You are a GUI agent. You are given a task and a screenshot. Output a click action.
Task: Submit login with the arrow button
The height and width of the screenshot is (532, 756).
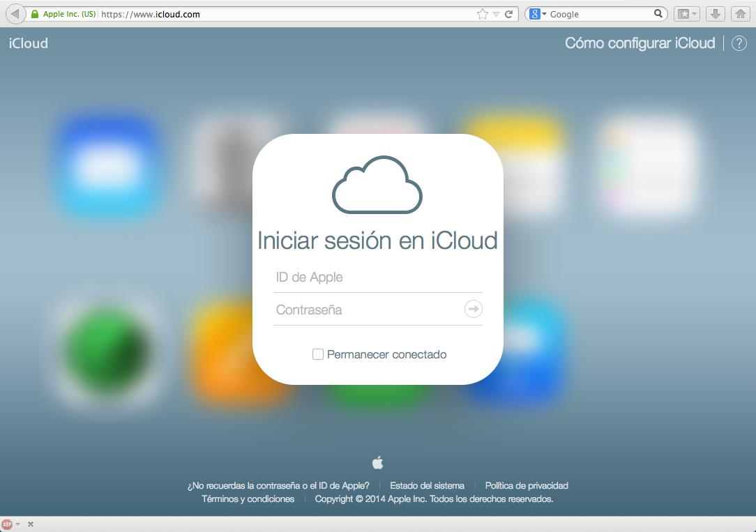click(474, 309)
